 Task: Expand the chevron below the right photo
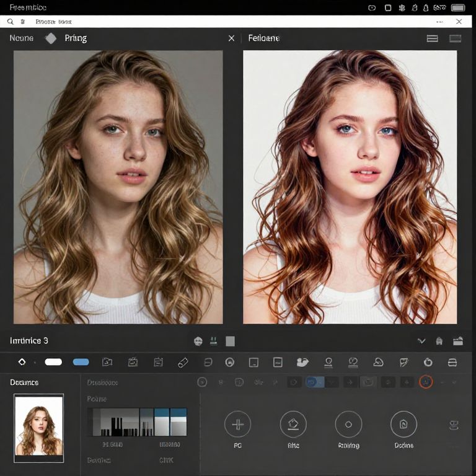pos(421,341)
